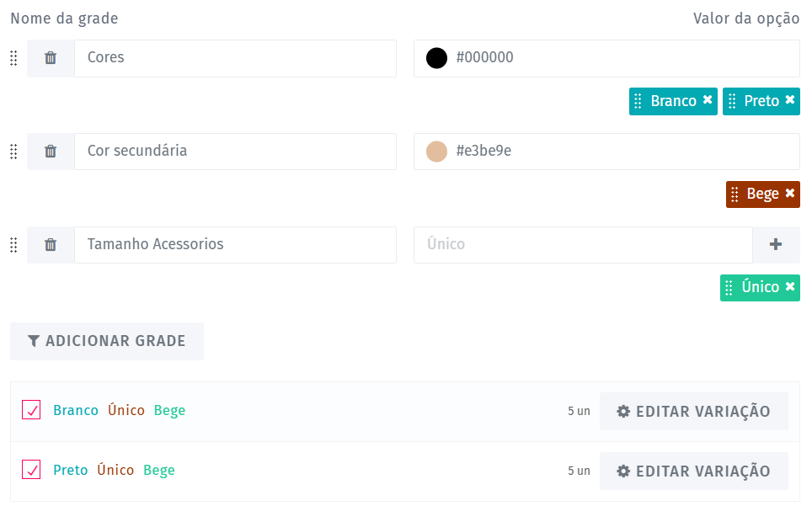Uncheck the Preto Único Bege variation
Screen dimensions: 812x522
[x=31, y=470]
